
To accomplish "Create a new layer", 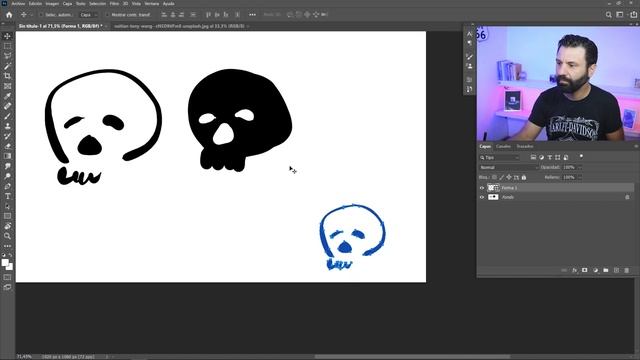I will [616, 270].
